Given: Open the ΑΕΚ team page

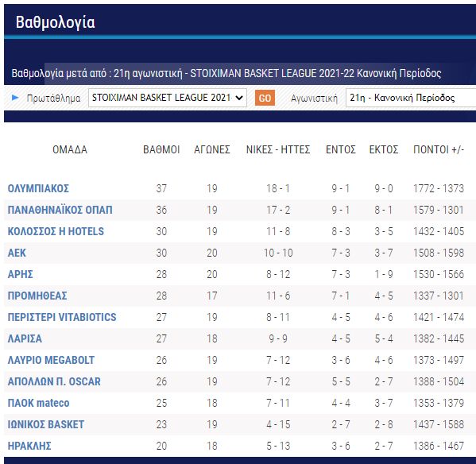Looking at the screenshot, I should (x=17, y=253).
